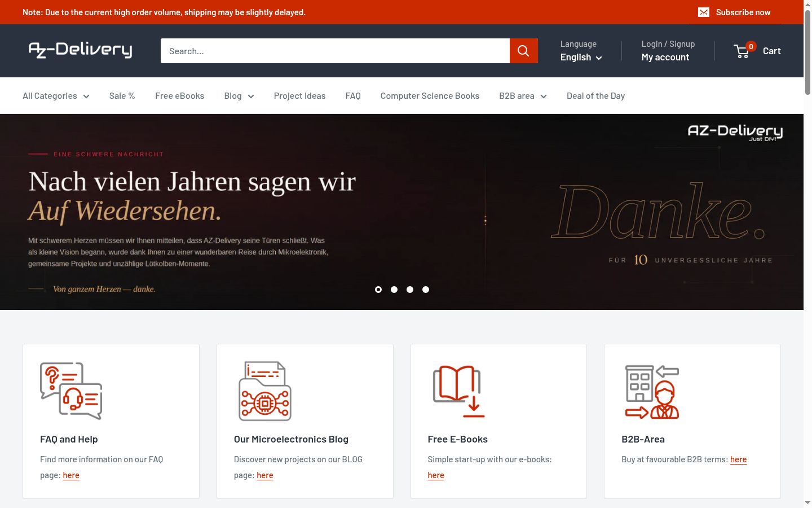812x508 pixels.
Task: Click the 'Free E-Books' card title
Action: pos(458,439)
